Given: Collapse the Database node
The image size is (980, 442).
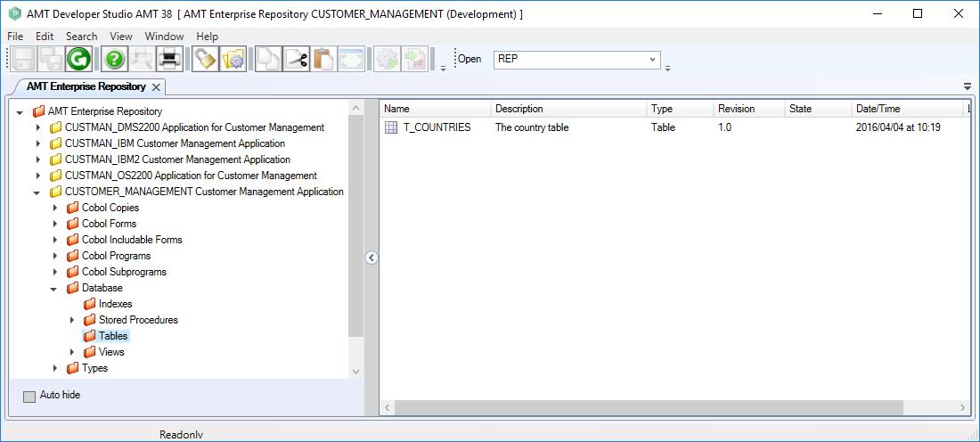Looking at the screenshot, I should (53, 289).
